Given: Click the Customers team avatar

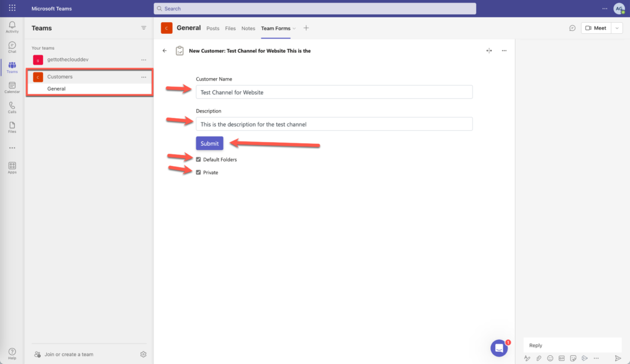Looking at the screenshot, I should 38,77.
